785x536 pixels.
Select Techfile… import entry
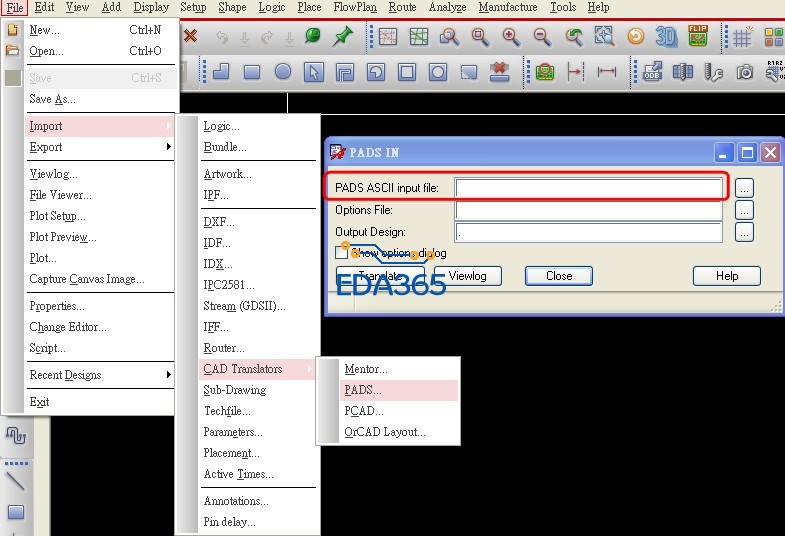coord(227,411)
